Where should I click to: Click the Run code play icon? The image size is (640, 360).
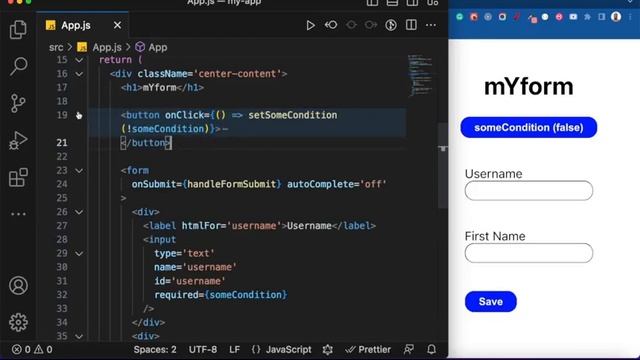(x=310, y=25)
